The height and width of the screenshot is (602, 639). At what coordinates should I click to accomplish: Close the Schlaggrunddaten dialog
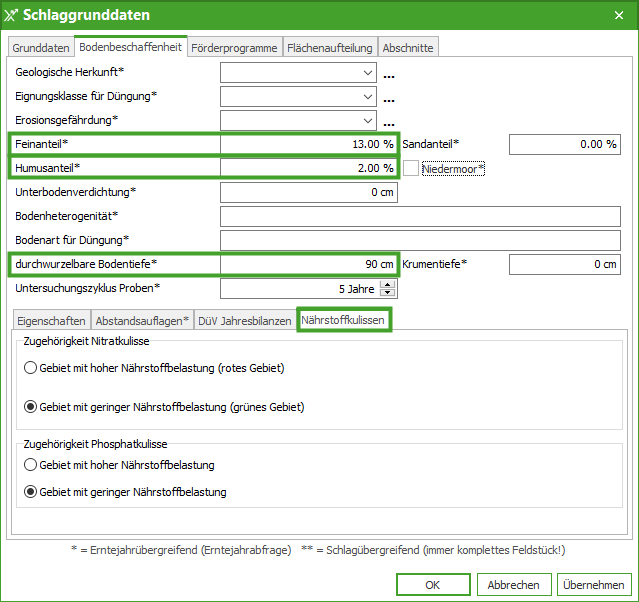[x=619, y=15]
